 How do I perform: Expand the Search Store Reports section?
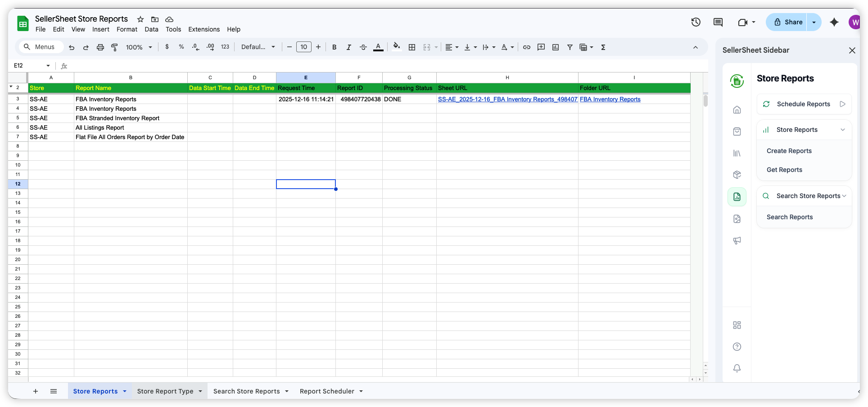coord(843,196)
